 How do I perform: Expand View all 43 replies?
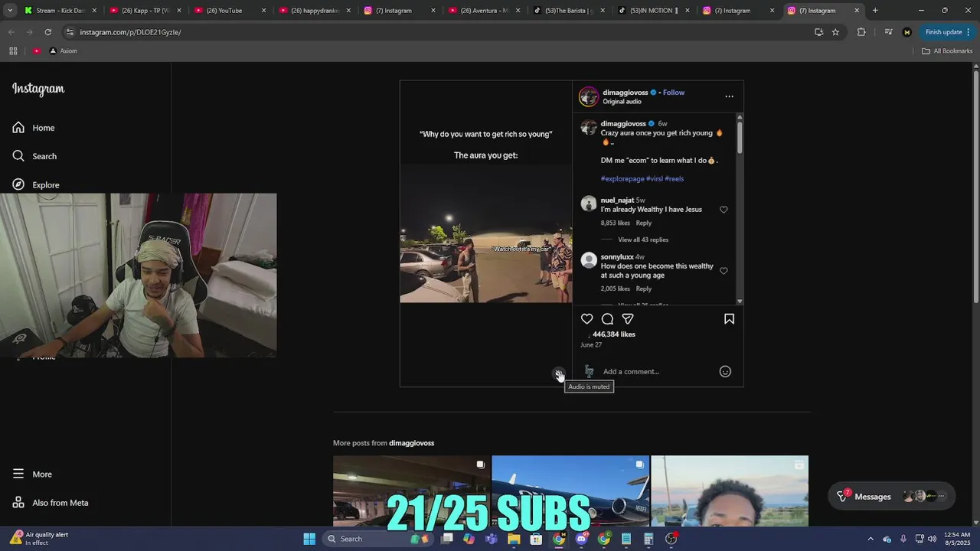[643, 240]
